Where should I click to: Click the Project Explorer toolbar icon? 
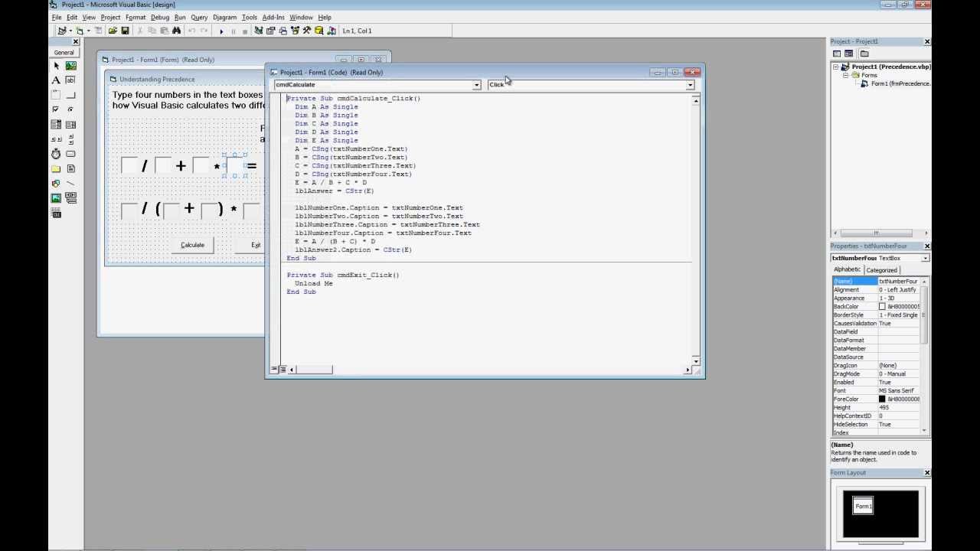point(259,31)
